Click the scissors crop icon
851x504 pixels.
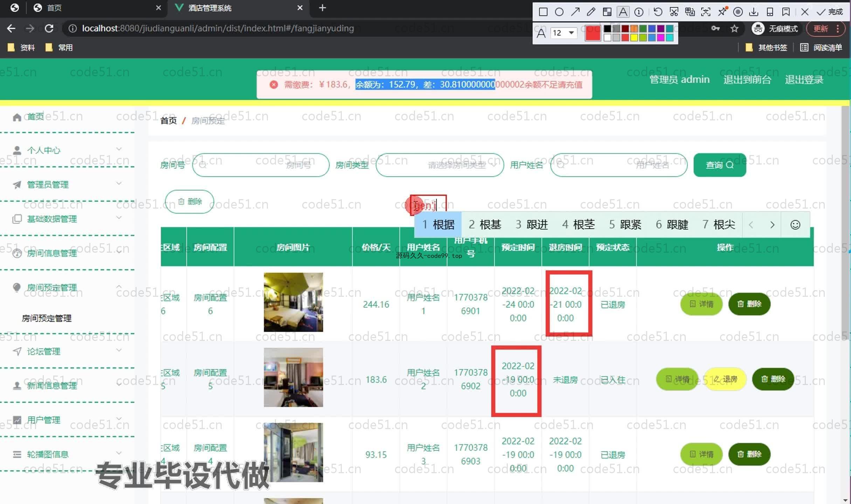[x=674, y=12]
